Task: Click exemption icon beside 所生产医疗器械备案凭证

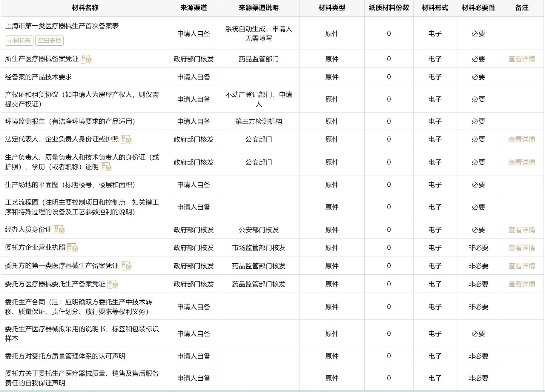Action: [x=86, y=59]
